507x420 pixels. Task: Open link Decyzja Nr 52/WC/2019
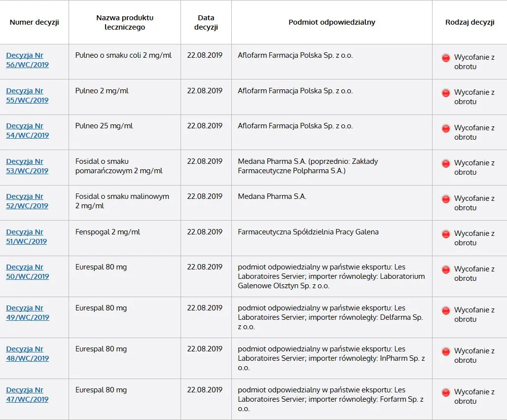pos(28,201)
